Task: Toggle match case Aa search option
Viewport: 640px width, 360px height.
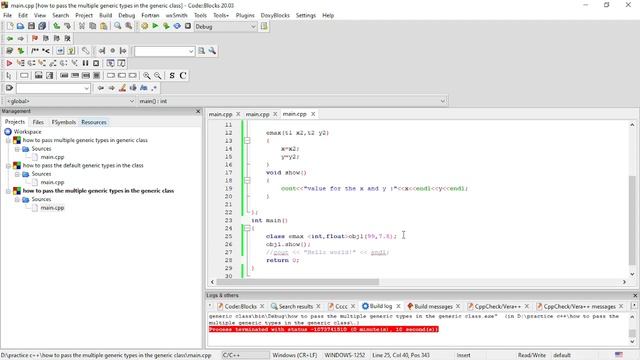Action: click(x=144, y=88)
